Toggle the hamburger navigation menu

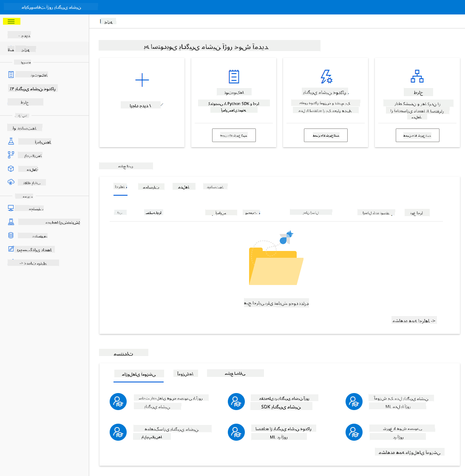11,22
